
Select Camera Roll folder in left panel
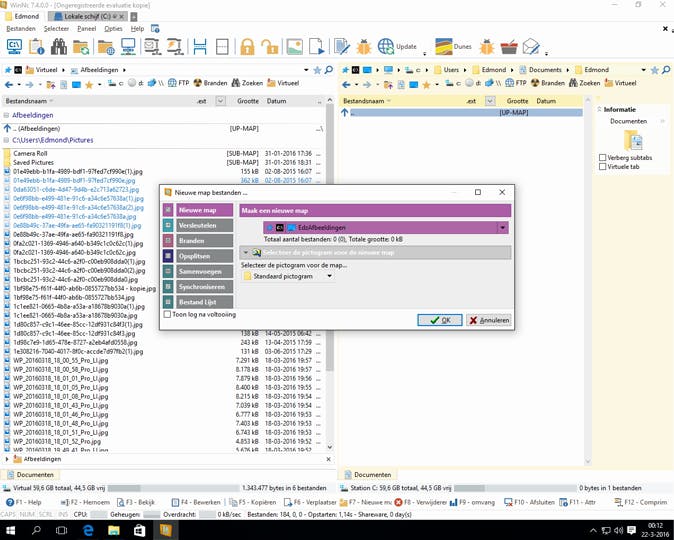(30, 153)
